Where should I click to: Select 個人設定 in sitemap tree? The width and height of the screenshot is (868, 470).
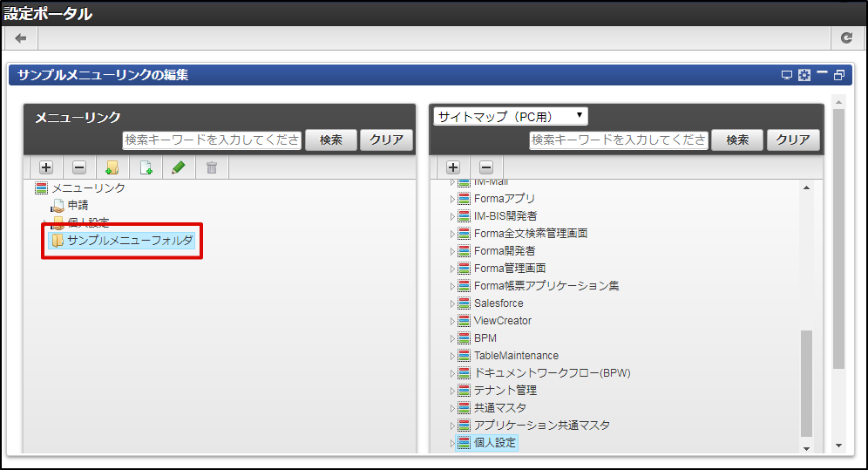pyautogui.click(x=494, y=443)
